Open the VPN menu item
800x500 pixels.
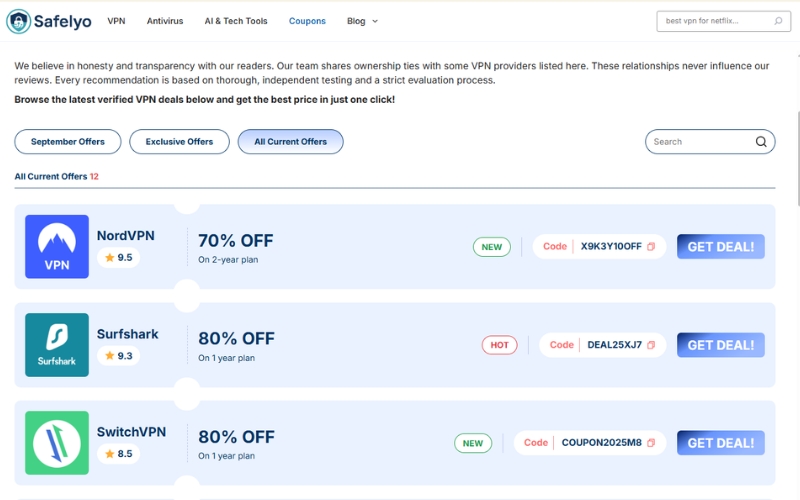(116, 21)
